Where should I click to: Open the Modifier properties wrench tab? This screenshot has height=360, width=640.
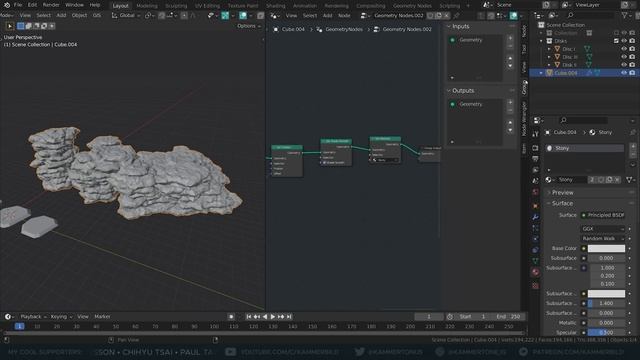pyautogui.click(x=535, y=217)
